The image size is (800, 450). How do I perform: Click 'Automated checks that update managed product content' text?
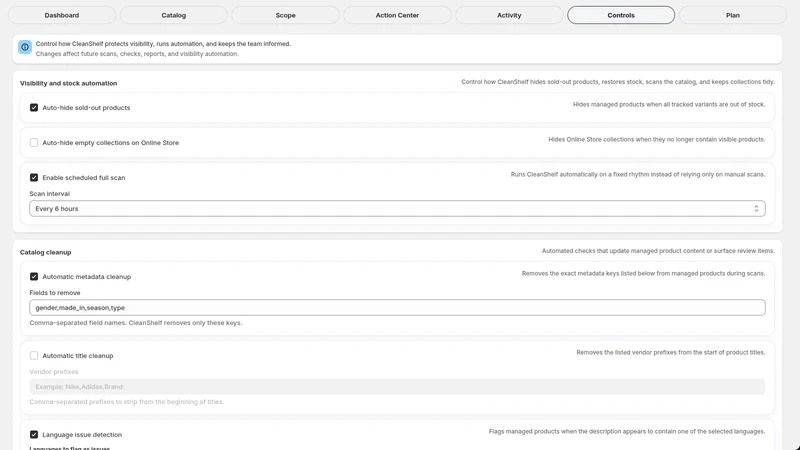tap(658, 251)
